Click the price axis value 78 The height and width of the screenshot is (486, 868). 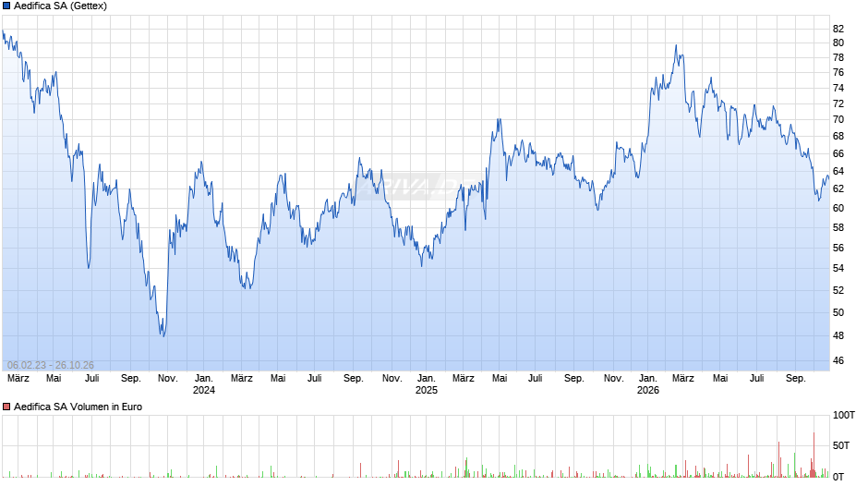click(838, 57)
